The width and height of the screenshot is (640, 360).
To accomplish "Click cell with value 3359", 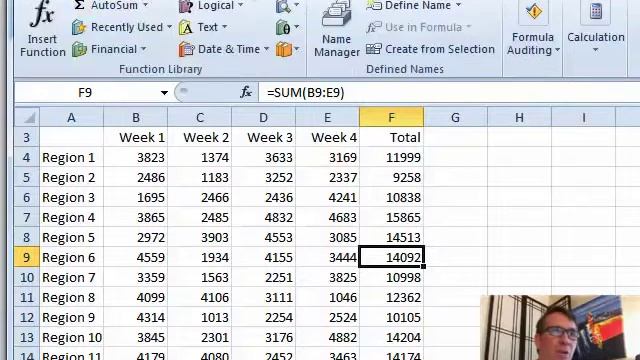I will 136,278.
